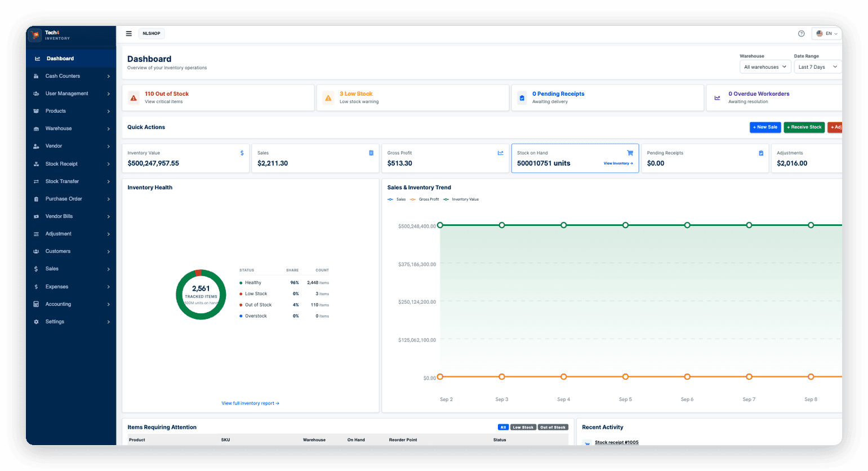Click the hamburger menu icon
This screenshot has height=471, width=868.
[x=128, y=34]
